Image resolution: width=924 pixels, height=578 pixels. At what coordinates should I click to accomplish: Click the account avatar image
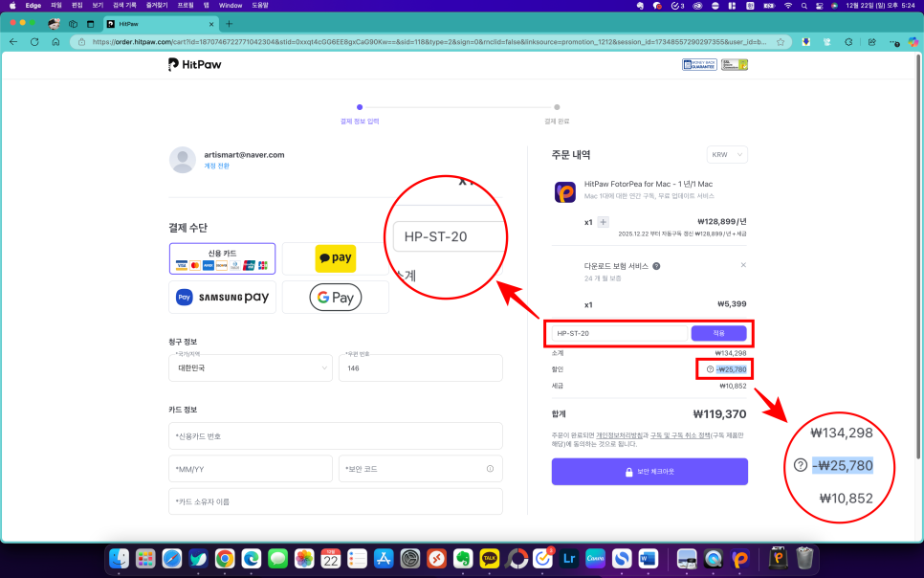pyautogui.click(x=183, y=160)
